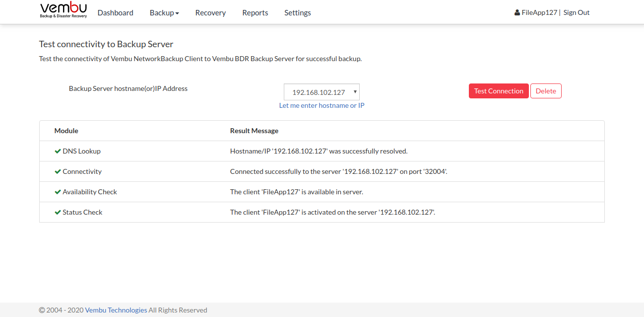The height and width of the screenshot is (317, 644).
Task: Click the Delete button
Action: (x=546, y=91)
